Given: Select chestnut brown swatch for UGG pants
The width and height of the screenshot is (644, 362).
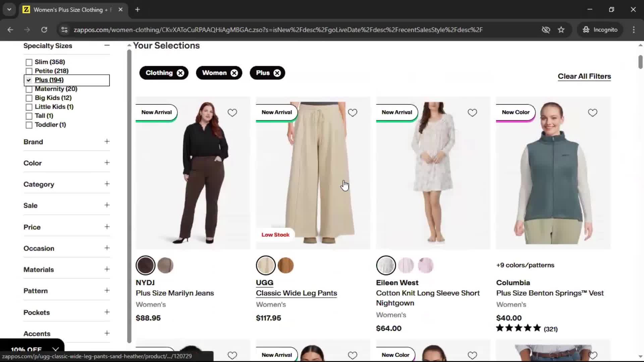Looking at the screenshot, I should pos(286,265).
